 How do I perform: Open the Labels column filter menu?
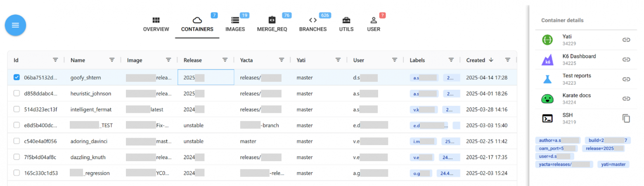[451, 60]
